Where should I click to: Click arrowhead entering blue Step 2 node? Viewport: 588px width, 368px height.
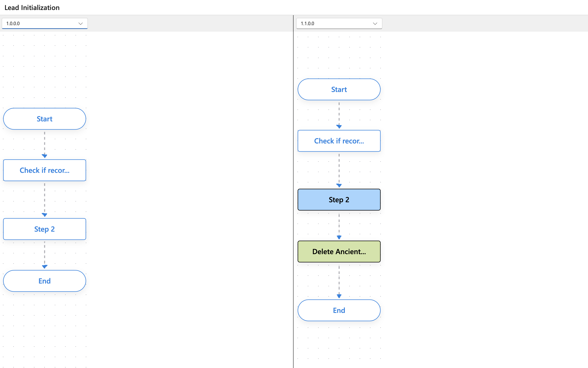[x=339, y=185]
